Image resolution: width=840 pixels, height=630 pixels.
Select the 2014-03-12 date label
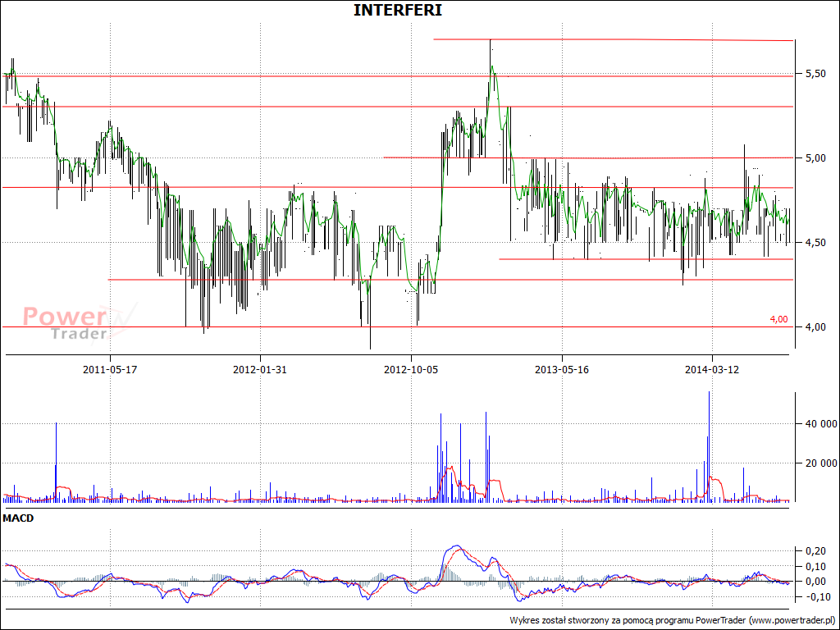[712, 370]
